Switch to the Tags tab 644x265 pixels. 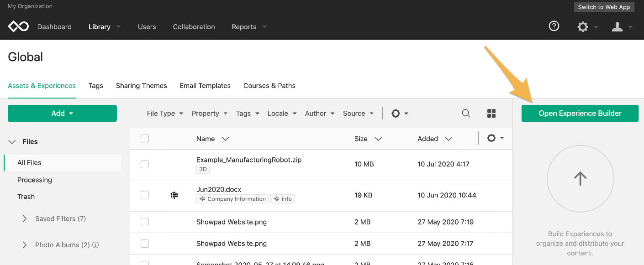pos(95,86)
